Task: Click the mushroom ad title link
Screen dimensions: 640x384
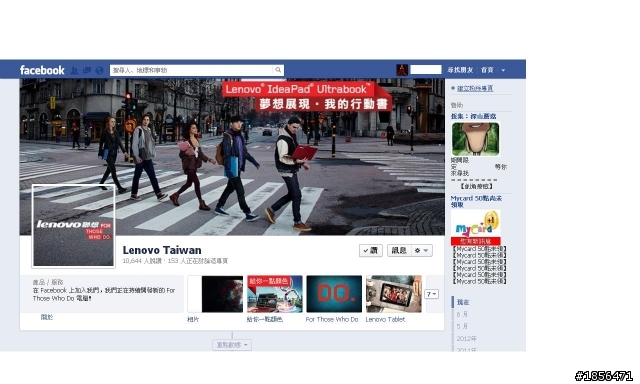Action: click(x=473, y=116)
